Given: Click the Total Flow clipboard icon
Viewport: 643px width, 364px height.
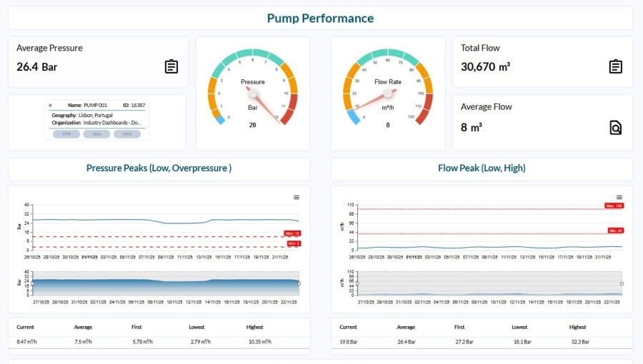Looking at the screenshot, I should [615, 66].
